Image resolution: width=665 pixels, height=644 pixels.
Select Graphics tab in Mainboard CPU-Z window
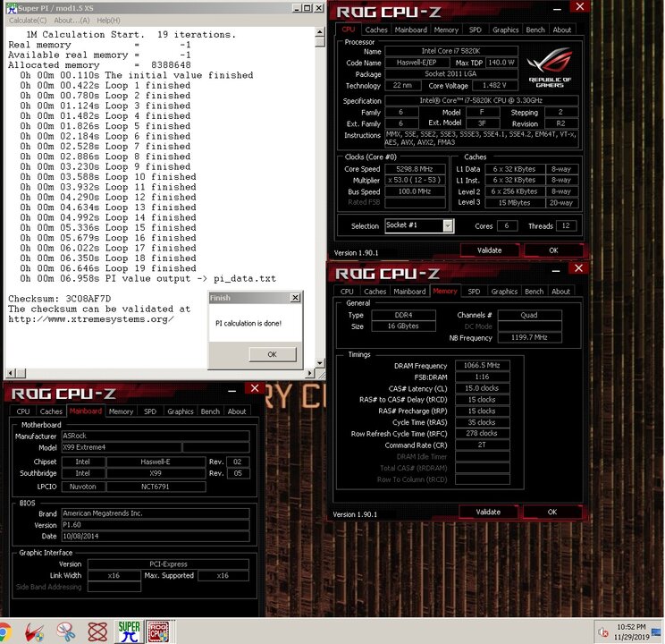pyautogui.click(x=180, y=411)
